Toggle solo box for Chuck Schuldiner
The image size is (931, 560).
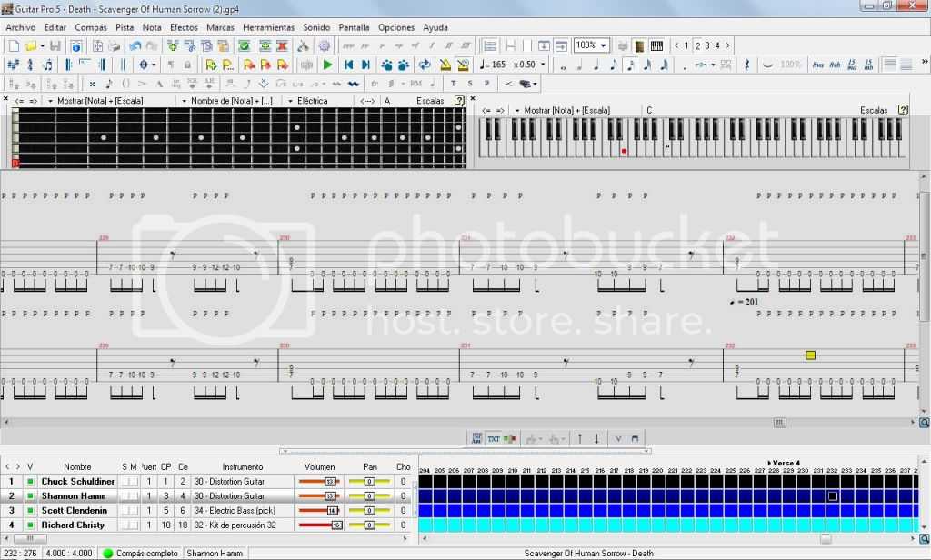(125, 481)
